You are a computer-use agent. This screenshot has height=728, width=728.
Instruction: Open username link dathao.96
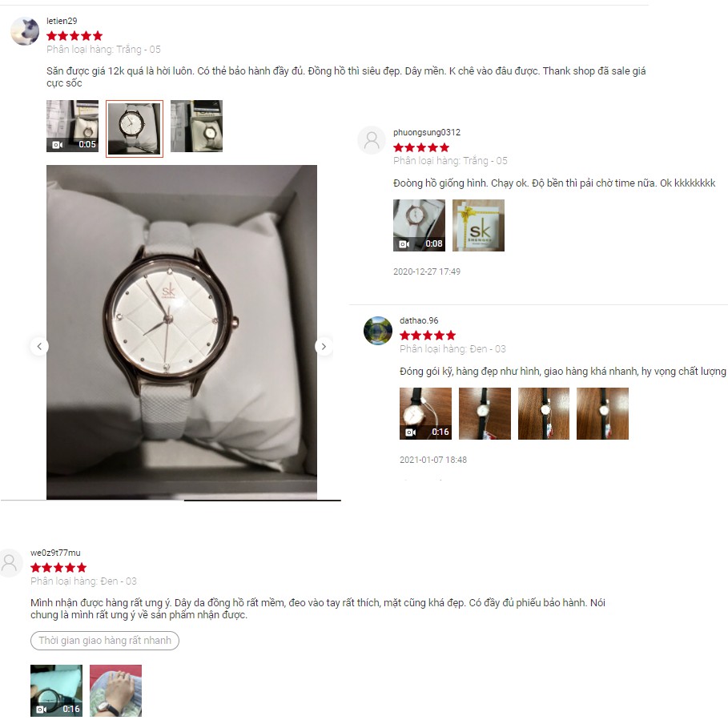coord(419,320)
